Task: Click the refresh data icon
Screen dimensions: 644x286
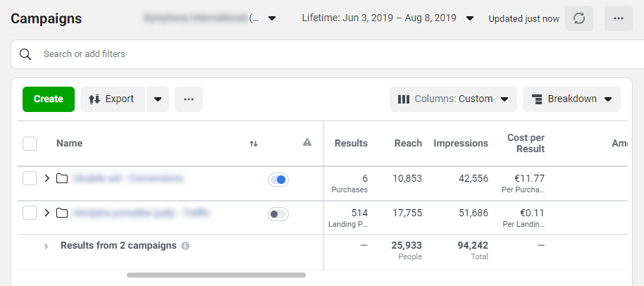Action: (579, 18)
